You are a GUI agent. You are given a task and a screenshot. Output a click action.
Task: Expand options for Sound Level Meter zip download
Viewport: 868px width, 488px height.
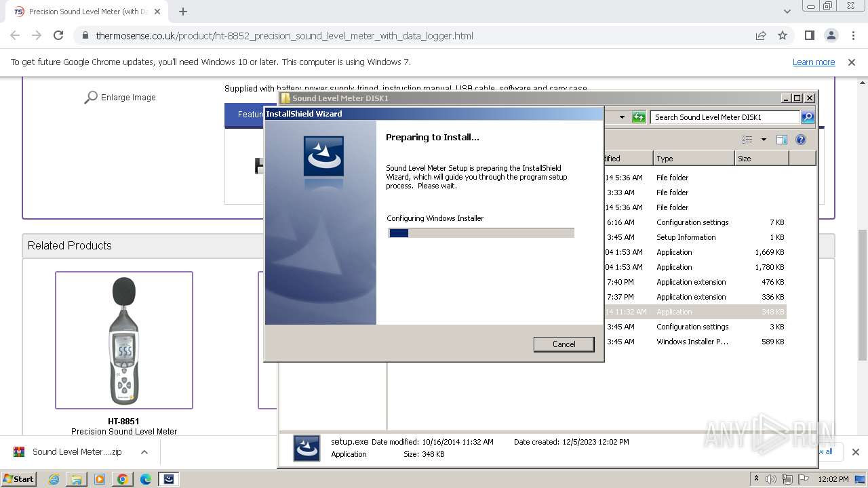pos(144,452)
